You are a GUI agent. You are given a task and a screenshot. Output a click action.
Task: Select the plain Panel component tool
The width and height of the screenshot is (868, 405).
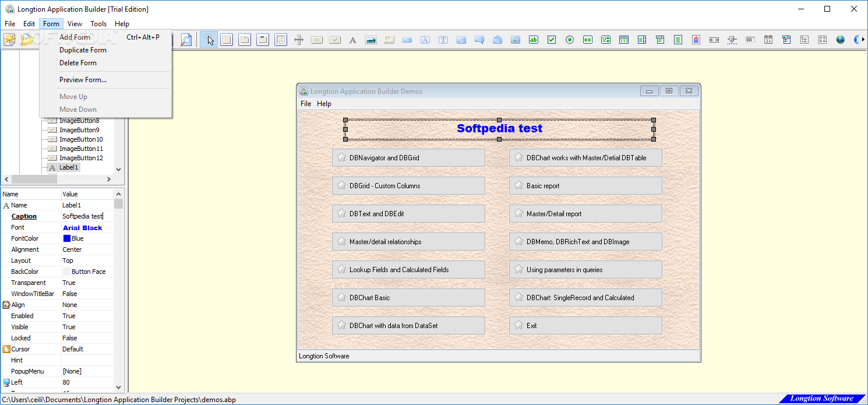[x=227, y=40]
